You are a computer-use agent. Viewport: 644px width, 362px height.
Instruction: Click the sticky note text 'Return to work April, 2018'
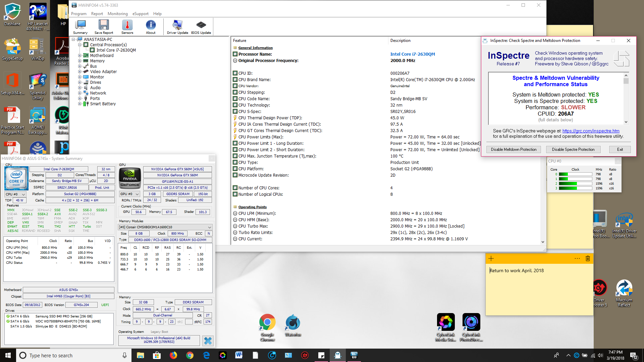[x=517, y=270]
